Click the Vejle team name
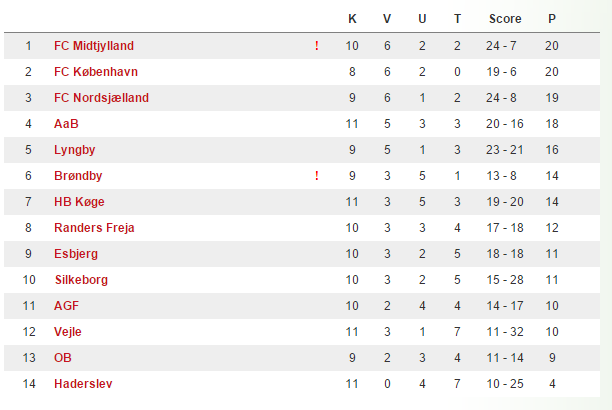 pos(68,332)
